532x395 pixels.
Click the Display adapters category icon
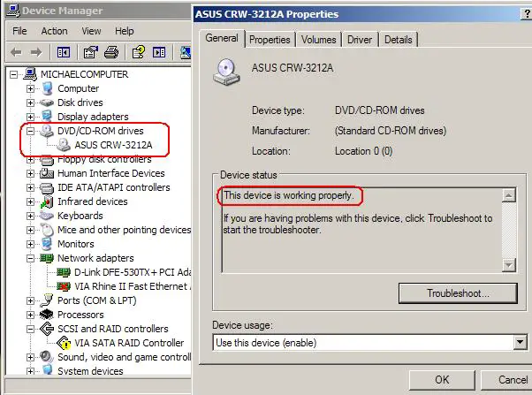coord(47,117)
